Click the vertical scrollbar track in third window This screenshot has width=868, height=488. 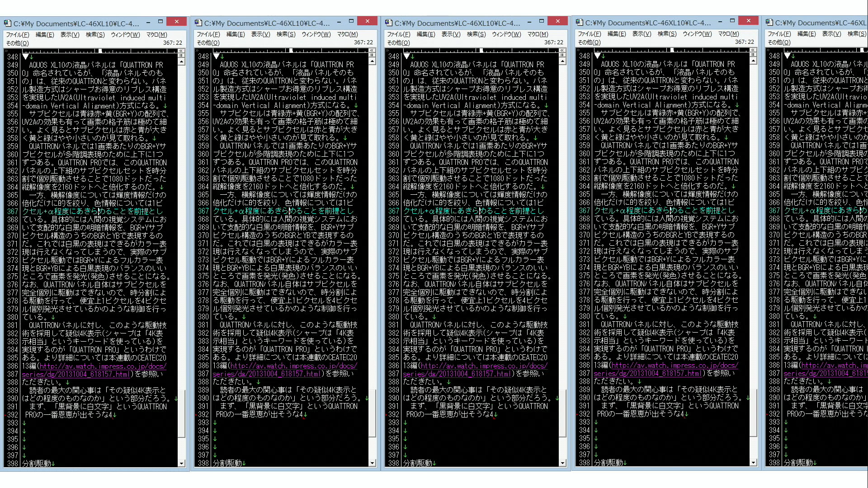pos(562,226)
